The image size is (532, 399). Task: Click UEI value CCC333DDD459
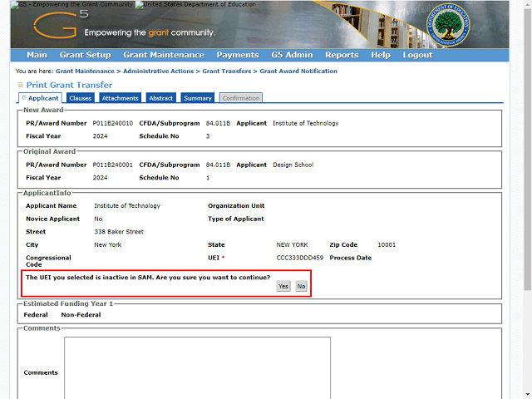[300, 258]
